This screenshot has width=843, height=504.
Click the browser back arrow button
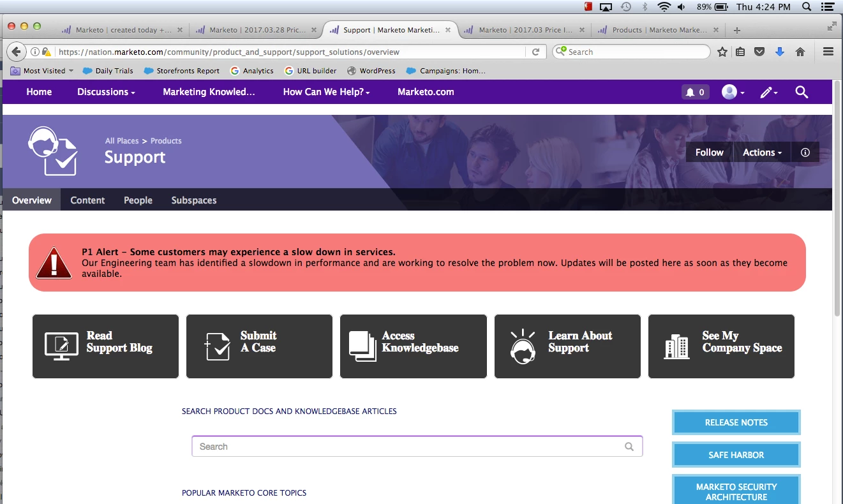pos(16,52)
